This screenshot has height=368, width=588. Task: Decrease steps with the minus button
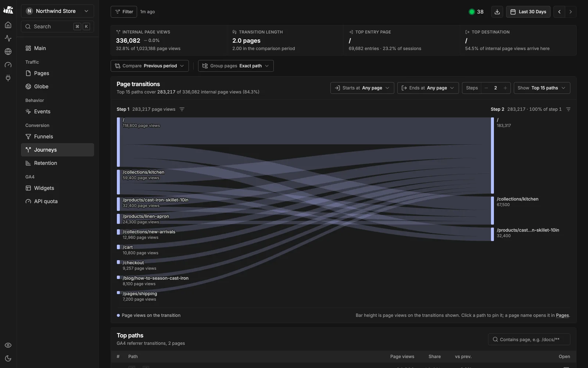[486, 88]
